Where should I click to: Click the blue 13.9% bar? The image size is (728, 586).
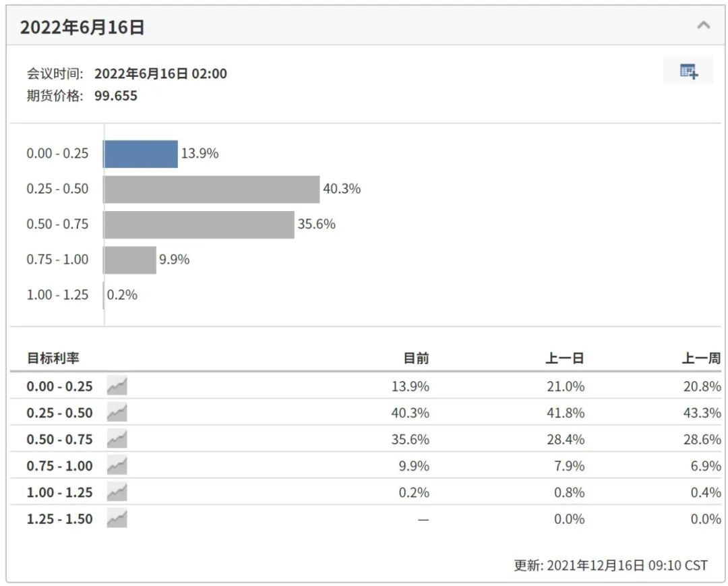pos(141,154)
